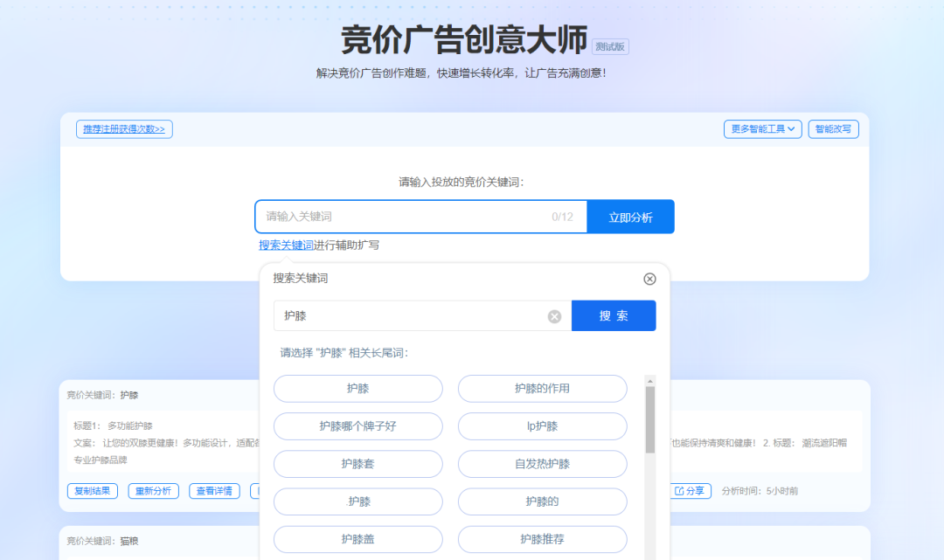The image size is (944, 560).
Task: Open 查看详情 for the 护膝 result
Action: click(214, 491)
